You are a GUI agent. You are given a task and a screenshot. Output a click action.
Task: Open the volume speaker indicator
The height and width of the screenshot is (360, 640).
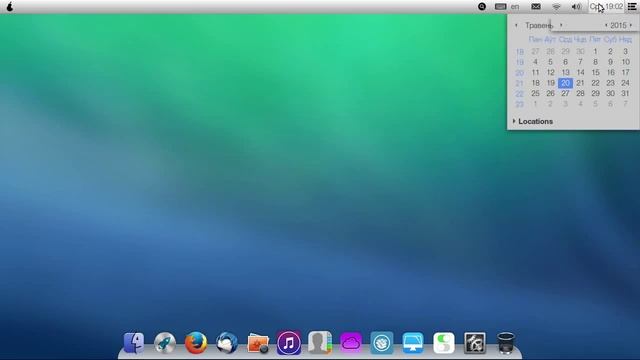pos(576,7)
